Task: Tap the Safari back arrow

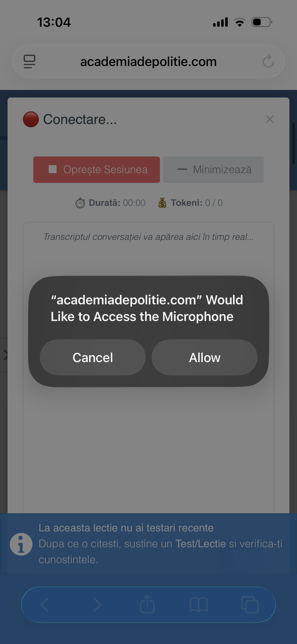Action: pyautogui.click(x=45, y=605)
